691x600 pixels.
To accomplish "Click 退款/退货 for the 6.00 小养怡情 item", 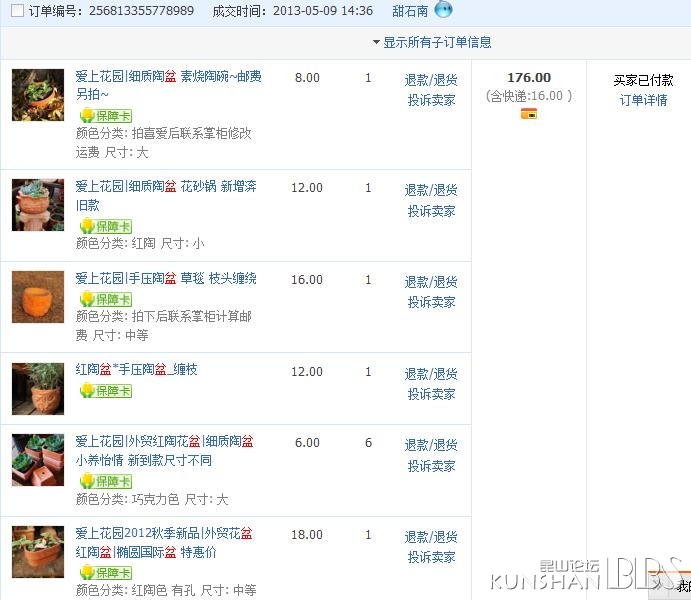I will [x=431, y=445].
